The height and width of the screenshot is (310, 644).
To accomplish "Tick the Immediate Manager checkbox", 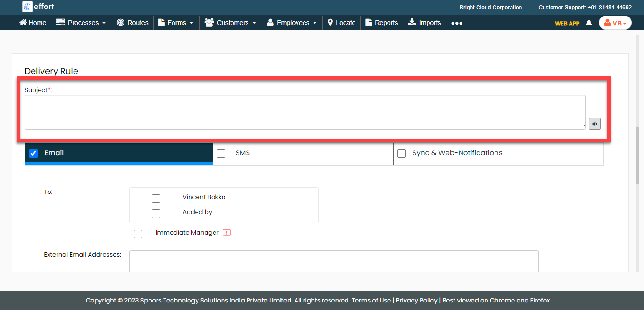I will [138, 234].
